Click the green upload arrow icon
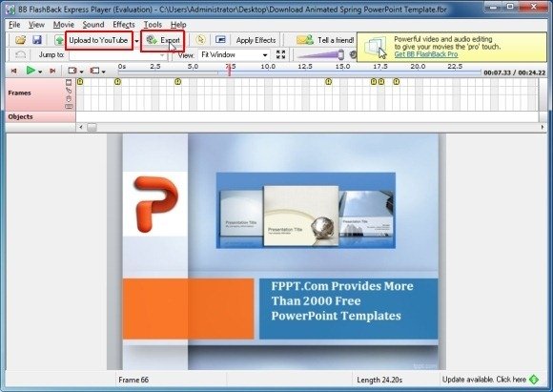 [59, 40]
